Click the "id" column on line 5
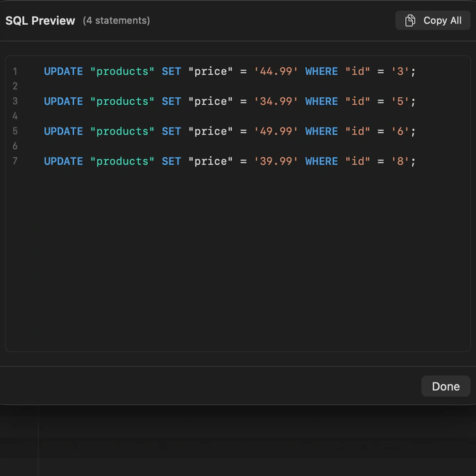Viewport: 476px width, 476px height. pyautogui.click(x=357, y=131)
